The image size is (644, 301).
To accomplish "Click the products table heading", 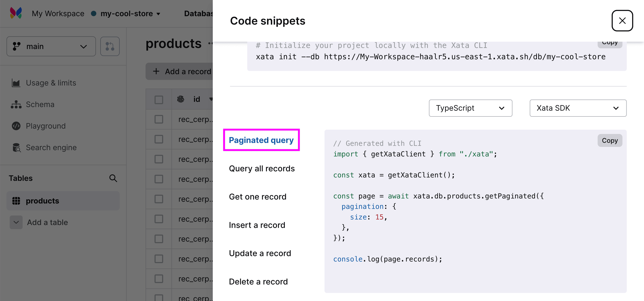I will [x=174, y=43].
